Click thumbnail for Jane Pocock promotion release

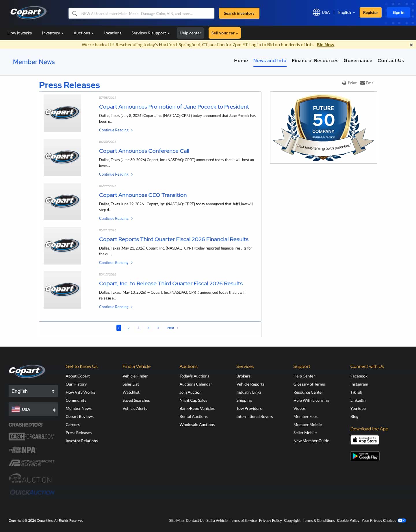point(62,113)
